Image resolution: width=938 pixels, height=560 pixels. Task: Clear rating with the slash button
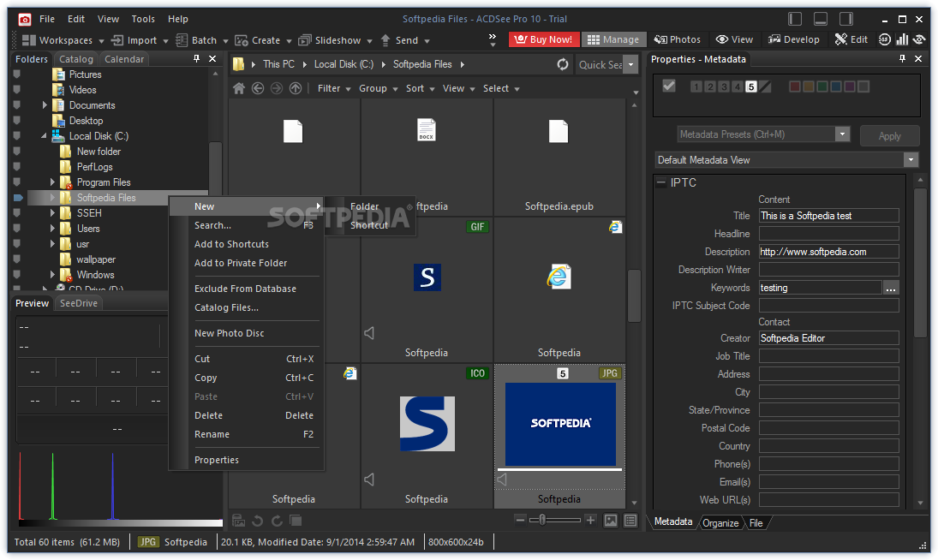point(765,86)
